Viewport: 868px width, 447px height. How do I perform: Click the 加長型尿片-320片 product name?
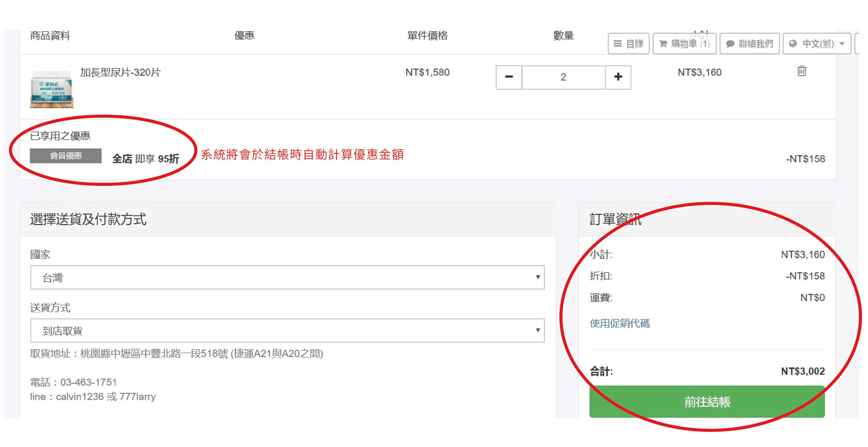[x=120, y=73]
